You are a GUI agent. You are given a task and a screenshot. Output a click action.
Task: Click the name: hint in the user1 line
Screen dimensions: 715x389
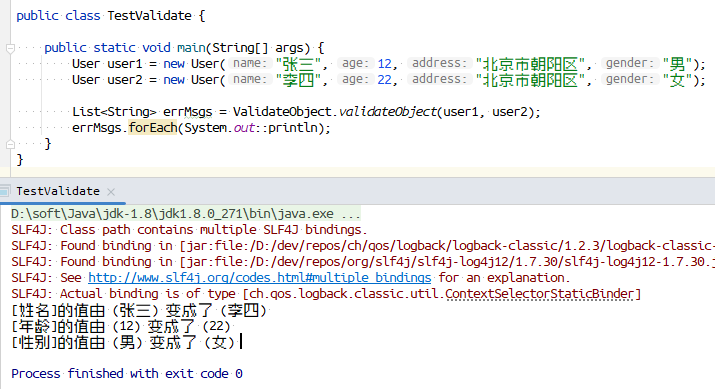250,63
